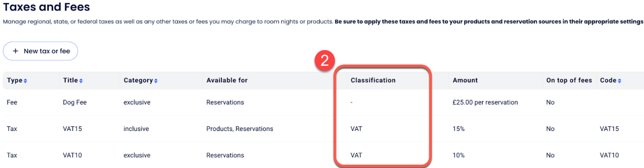Sort by Category column arrows
Screen dimensions: 644x168
156,81
